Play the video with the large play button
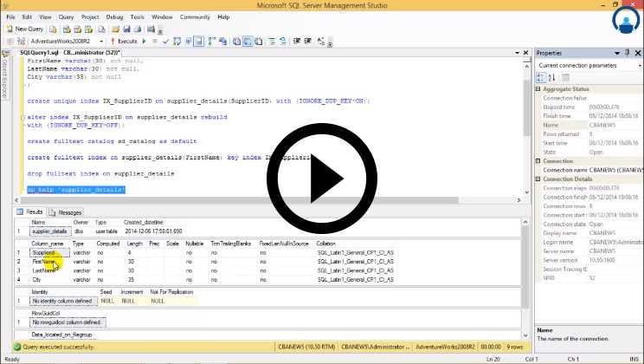The width and height of the screenshot is (644, 364). pyautogui.click(x=322, y=179)
